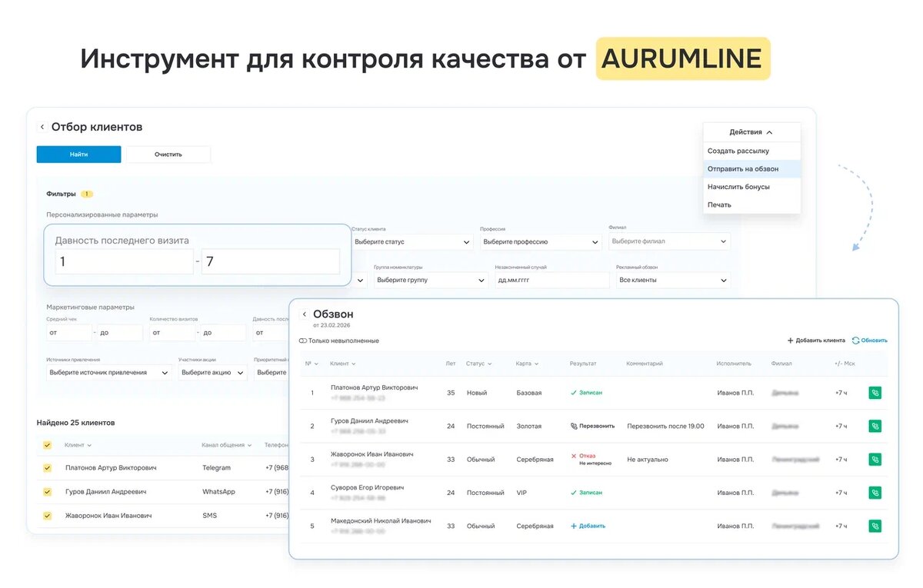This screenshot has height=588, width=923.
Task: Open Выберите группу dropdown
Action: 431,281
